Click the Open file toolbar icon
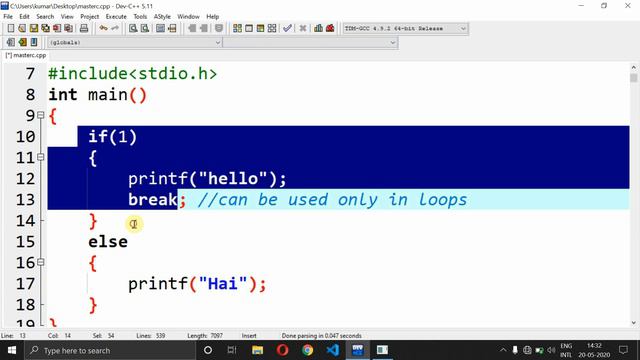Viewport: 640px width, 360px height. click(22, 28)
